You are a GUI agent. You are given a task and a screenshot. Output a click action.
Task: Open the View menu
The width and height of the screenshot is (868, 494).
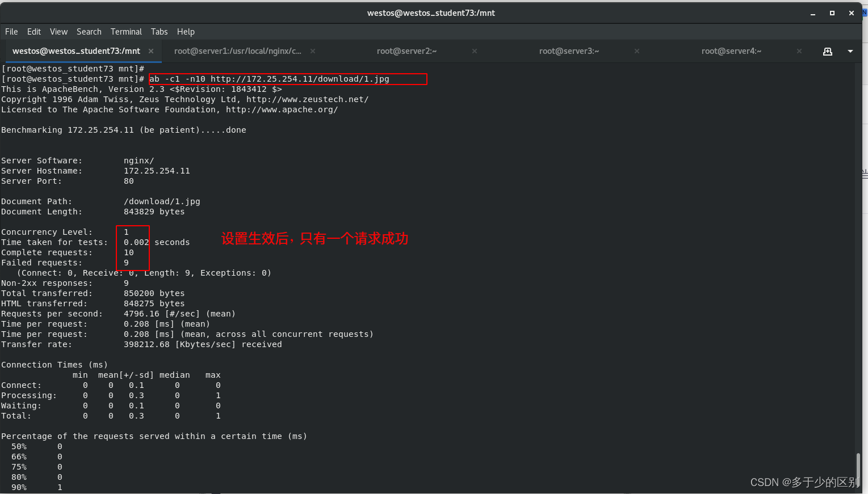58,32
